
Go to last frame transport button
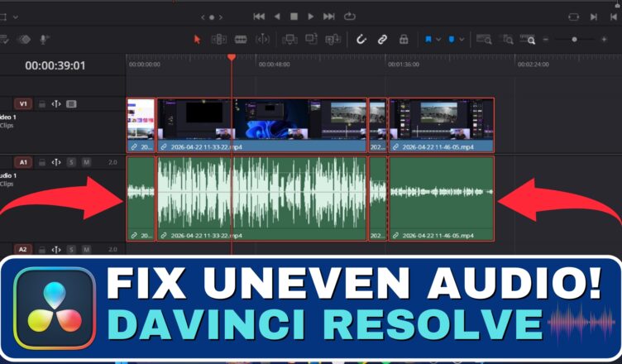point(329,17)
